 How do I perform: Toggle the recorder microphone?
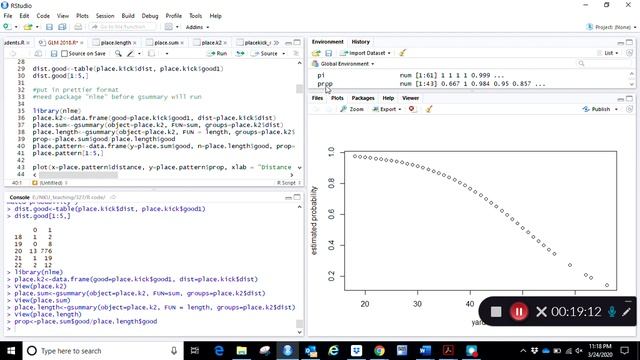pyautogui.click(x=612, y=312)
